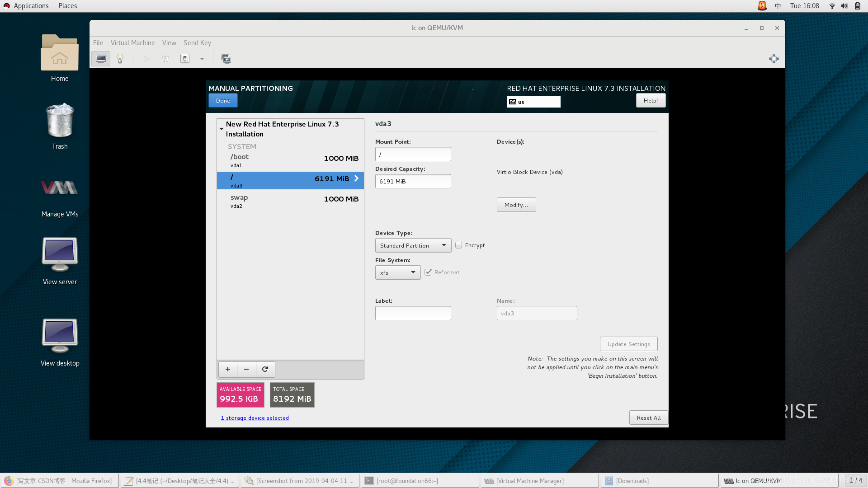Pause the virtual machine
The height and width of the screenshot is (488, 868).
click(x=165, y=59)
